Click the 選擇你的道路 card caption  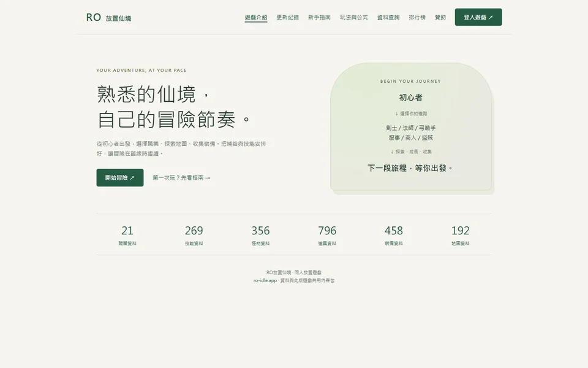(410, 113)
